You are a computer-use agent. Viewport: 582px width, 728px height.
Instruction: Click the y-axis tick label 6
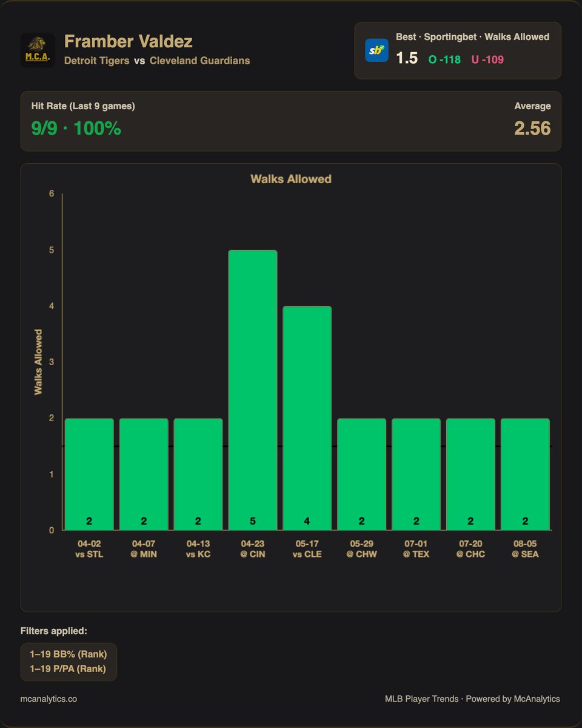click(52, 194)
